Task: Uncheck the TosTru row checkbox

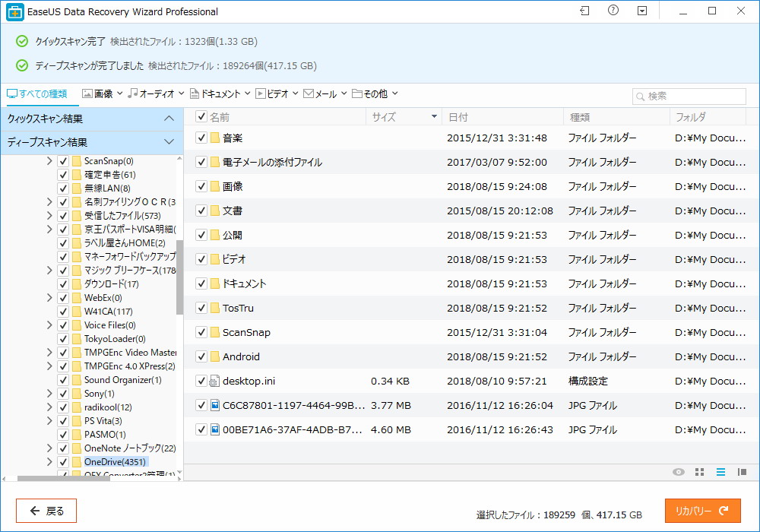Action: pos(201,308)
